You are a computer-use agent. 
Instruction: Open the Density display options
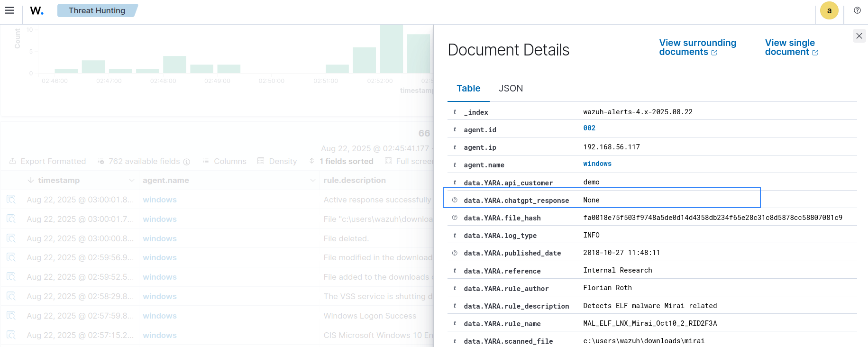277,161
